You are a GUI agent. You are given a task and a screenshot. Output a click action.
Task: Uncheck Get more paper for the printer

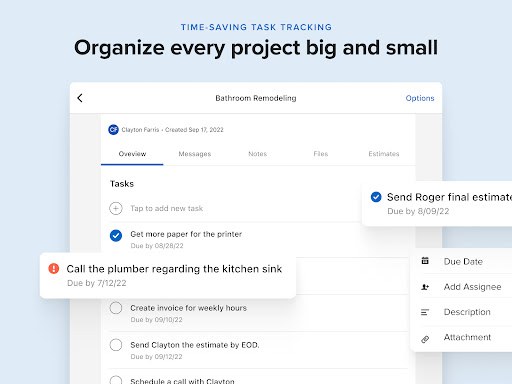tap(116, 235)
